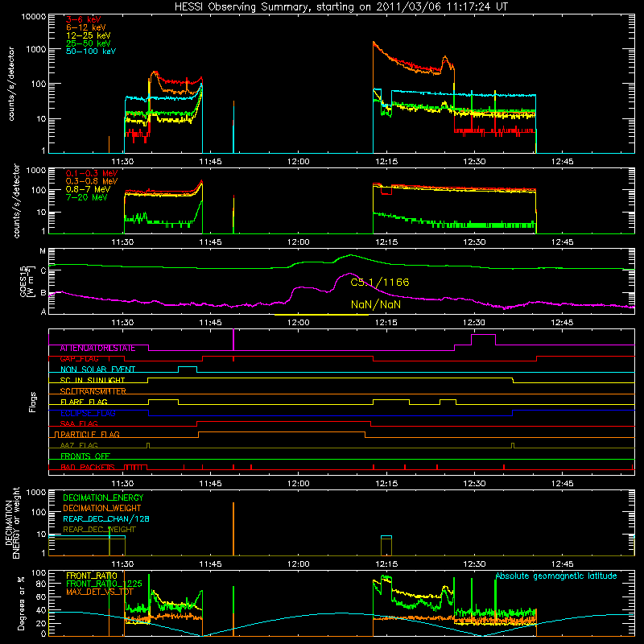This screenshot has width=644, height=644.
Task: Click the FLARE_FLAG raised segment starting at 12:13
Action: tap(391, 399)
